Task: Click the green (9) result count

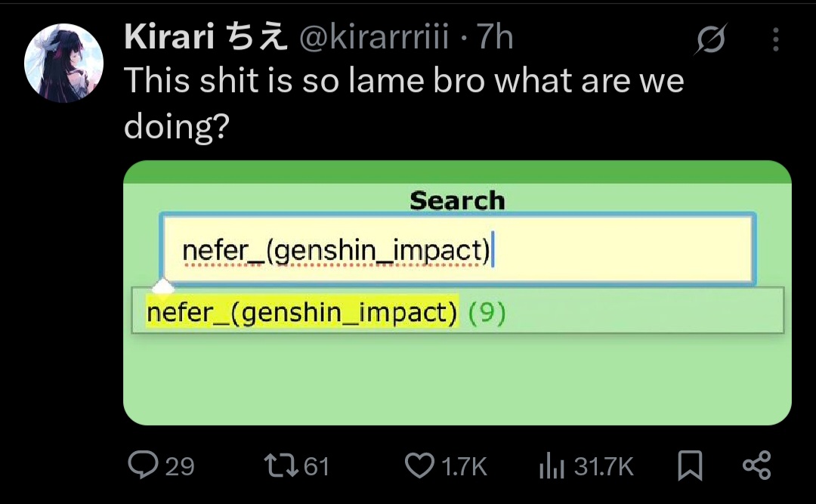Action: [487, 311]
